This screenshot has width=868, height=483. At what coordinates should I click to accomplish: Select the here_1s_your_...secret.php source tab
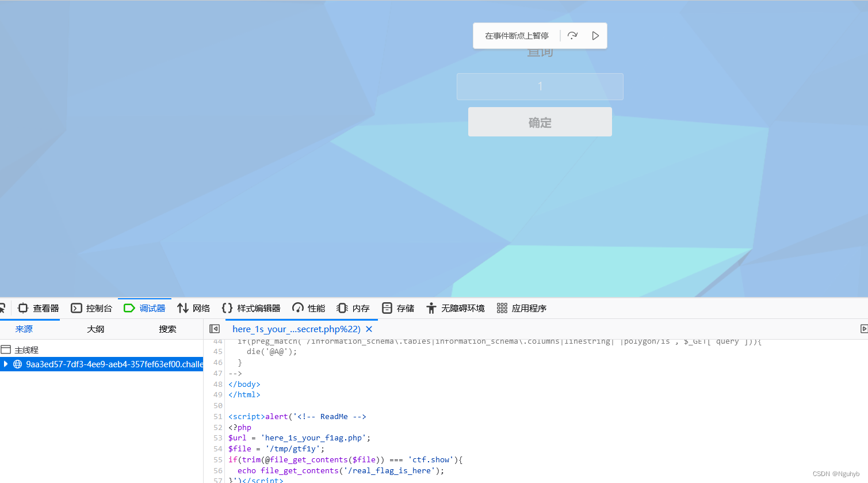[296, 329]
